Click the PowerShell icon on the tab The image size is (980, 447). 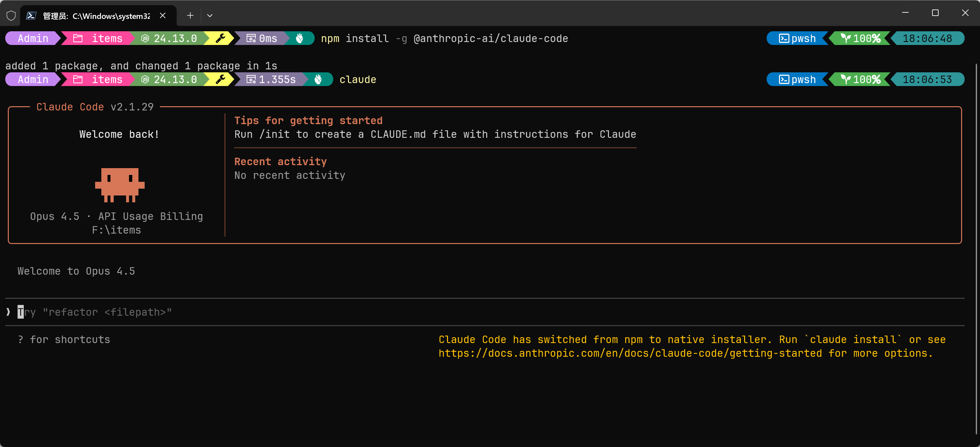[x=31, y=16]
